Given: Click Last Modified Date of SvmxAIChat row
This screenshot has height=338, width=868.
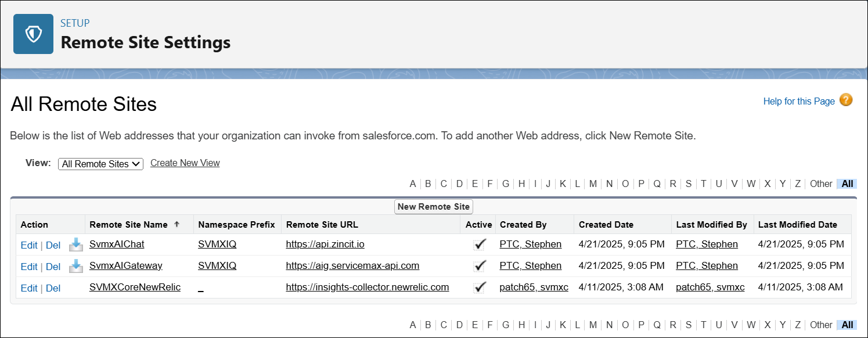Looking at the screenshot, I should 801,244.
